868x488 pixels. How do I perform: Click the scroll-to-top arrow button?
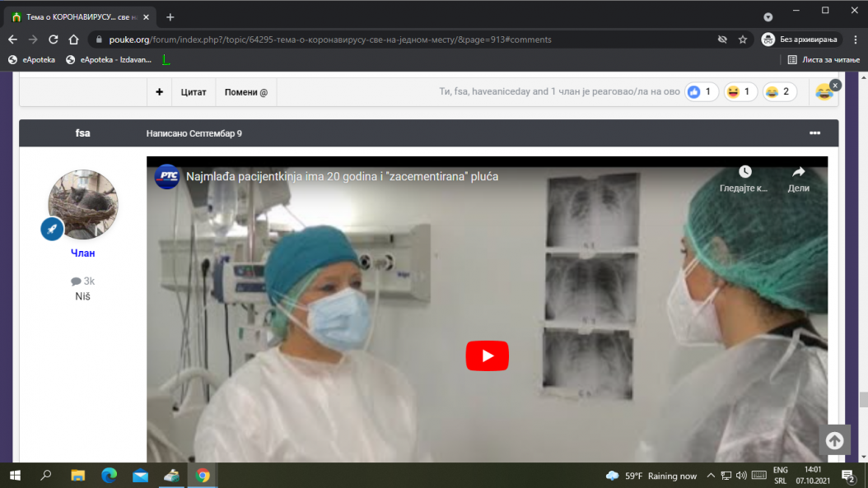(x=835, y=440)
